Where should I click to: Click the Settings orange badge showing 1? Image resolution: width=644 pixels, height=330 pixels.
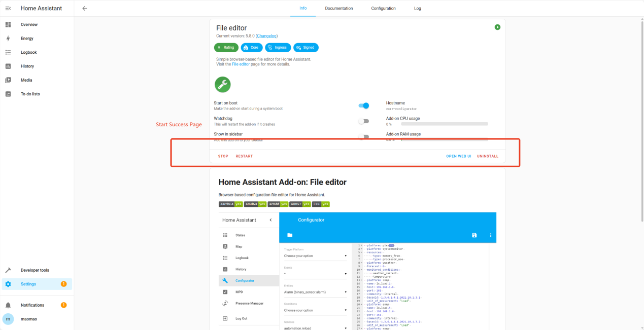point(63,284)
